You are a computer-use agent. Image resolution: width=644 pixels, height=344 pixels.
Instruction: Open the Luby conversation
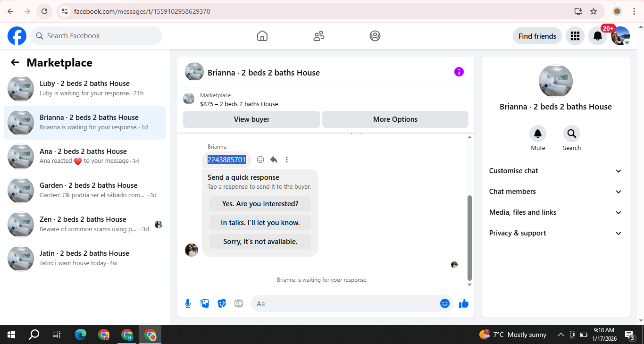tap(85, 88)
